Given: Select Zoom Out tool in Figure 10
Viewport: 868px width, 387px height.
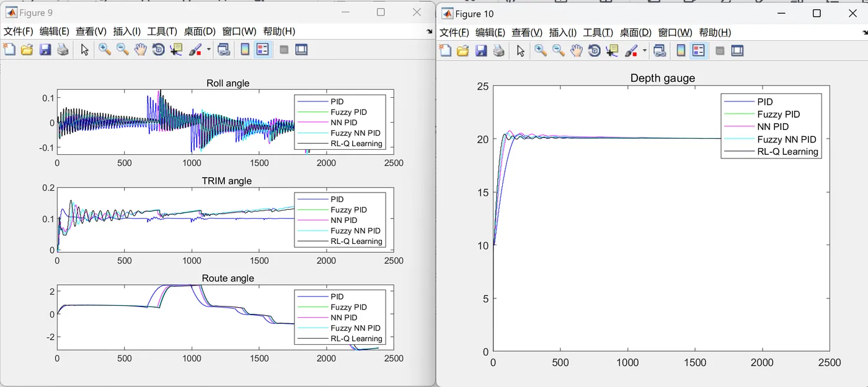Looking at the screenshot, I should (558, 51).
